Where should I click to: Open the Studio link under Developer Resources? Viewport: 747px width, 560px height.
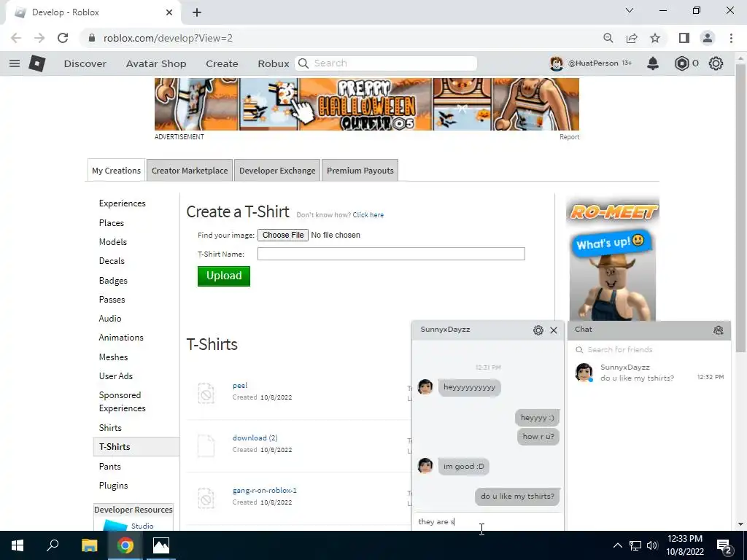(142, 526)
